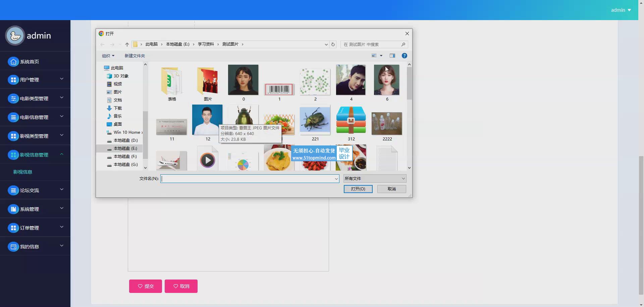Open the address bar history dropdown arrow
Viewport: 644px width, 307px height.
tap(326, 44)
